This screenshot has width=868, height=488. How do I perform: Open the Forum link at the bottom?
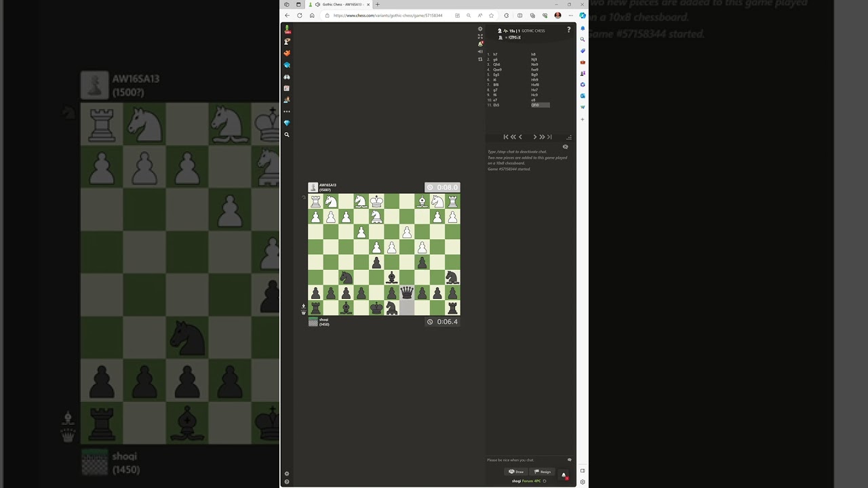pos(528,481)
